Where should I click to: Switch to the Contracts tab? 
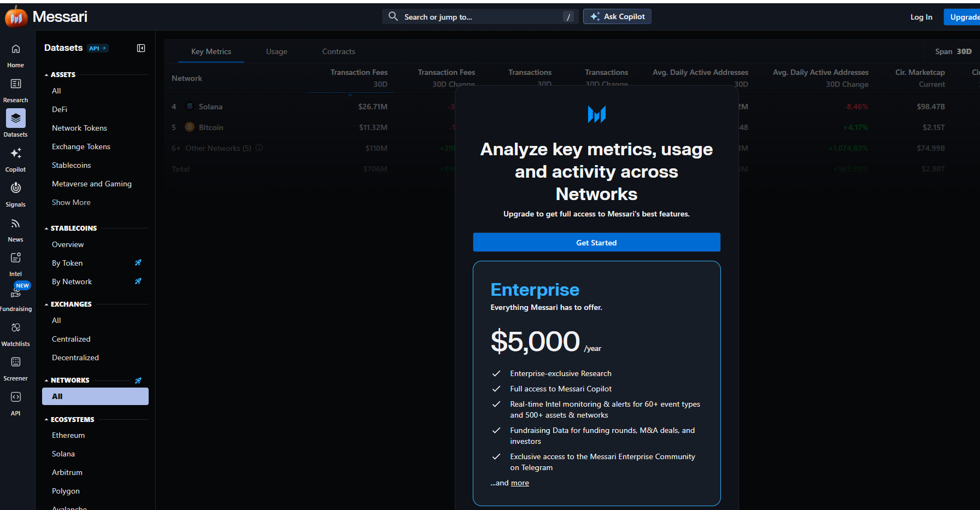[x=339, y=51]
